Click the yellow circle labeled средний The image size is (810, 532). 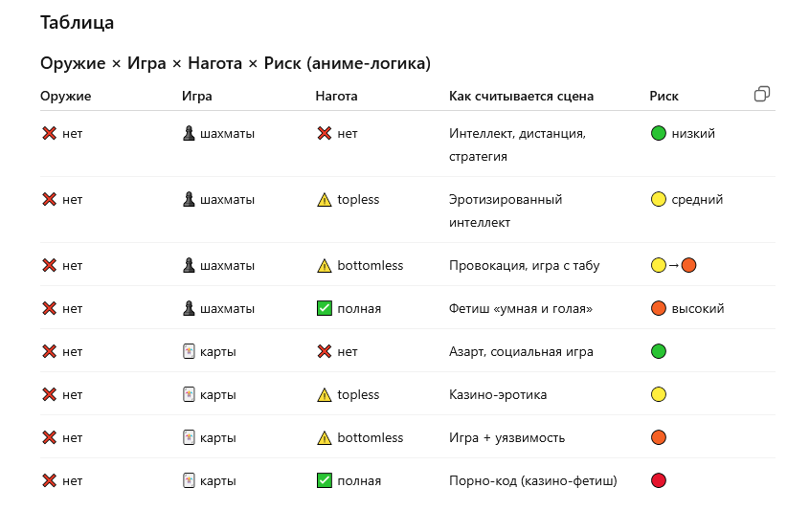click(658, 200)
